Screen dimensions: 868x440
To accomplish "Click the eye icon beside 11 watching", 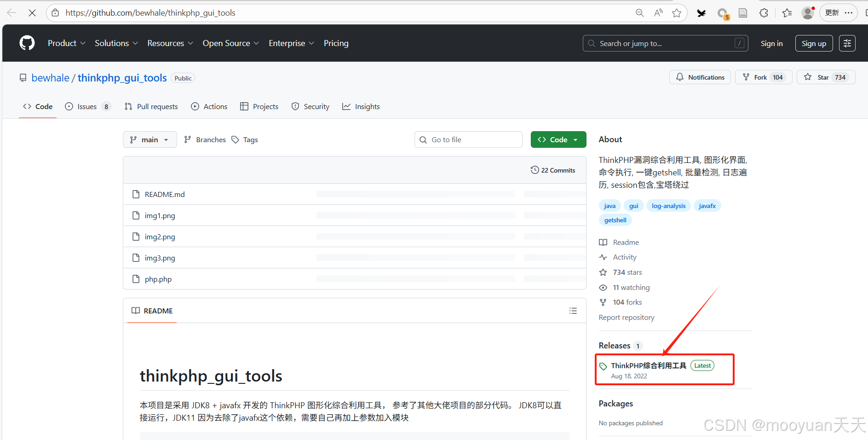I will tap(603, 288).
